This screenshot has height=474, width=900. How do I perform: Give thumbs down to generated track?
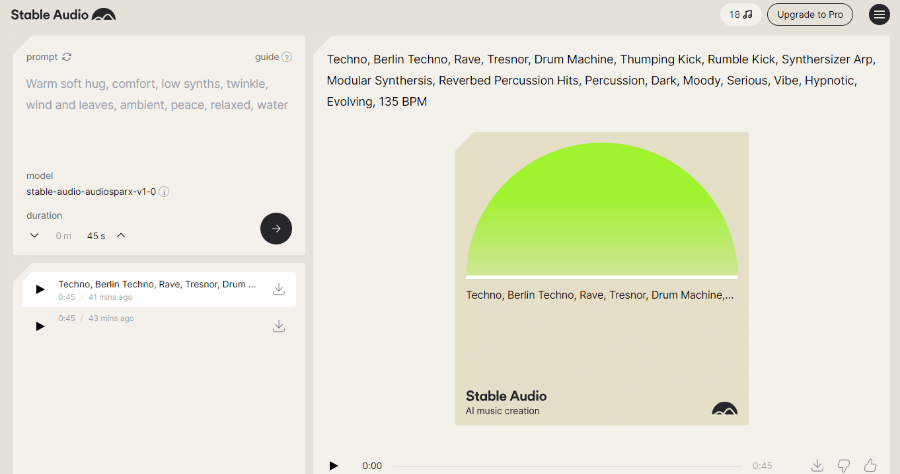click(844, 465)
